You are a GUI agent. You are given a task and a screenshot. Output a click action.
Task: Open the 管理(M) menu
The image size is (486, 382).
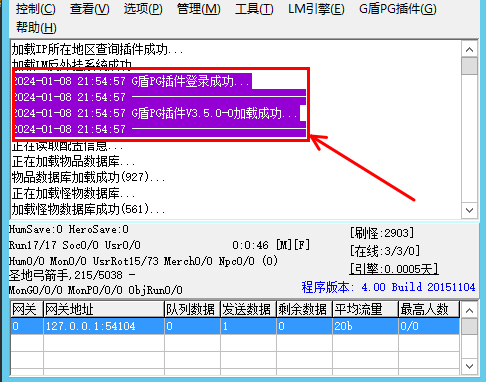(x=199, y=9)
